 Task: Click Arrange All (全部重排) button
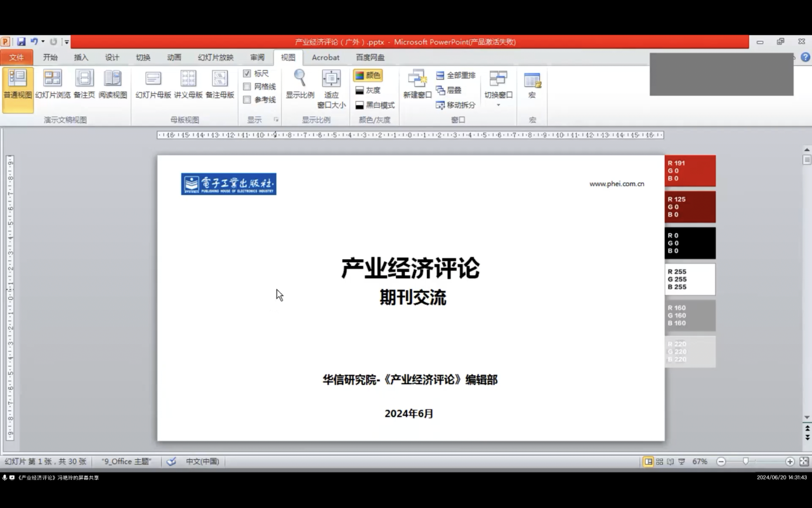point(455,75)
